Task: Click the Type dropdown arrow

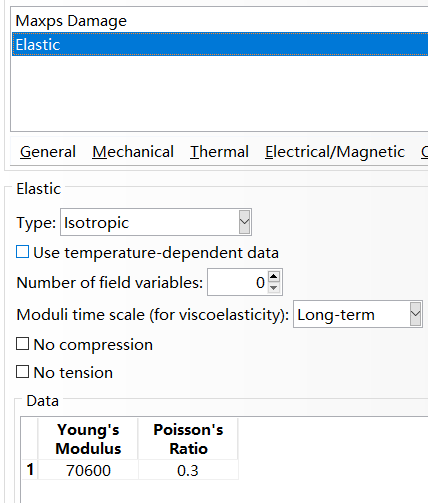Action: click(x=244, y=222)
